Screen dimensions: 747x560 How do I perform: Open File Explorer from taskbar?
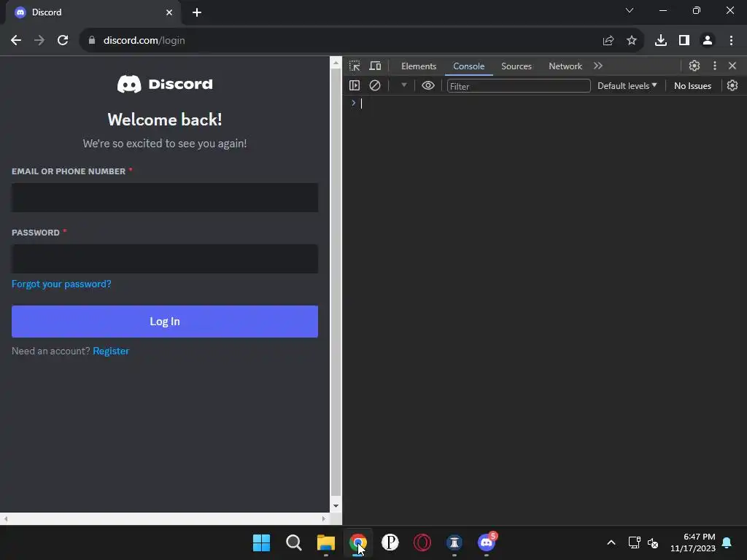tap(326, 542)
